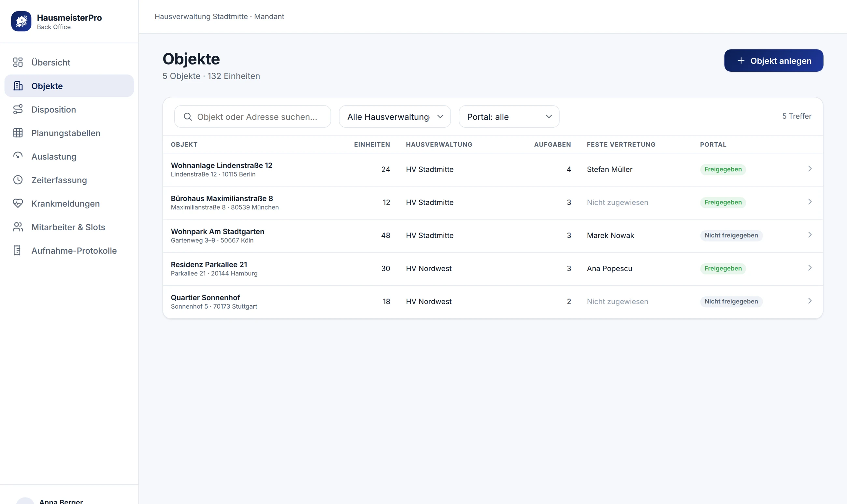Open Quartier Sonnenhof via row chevron

[810, 301]
